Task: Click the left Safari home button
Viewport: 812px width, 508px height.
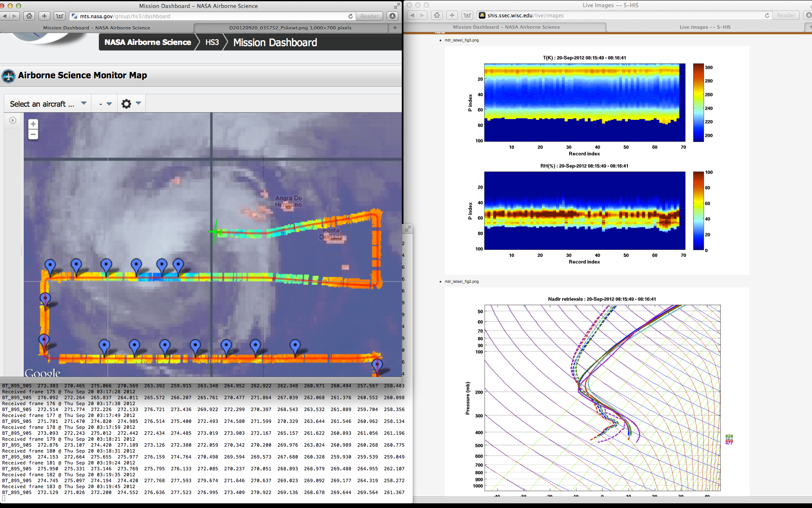Action: click(x=29, y=16)
